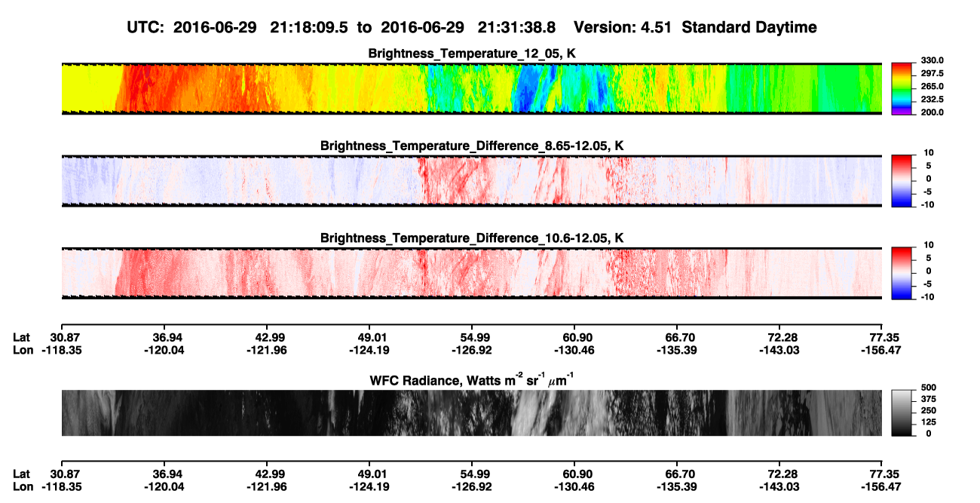Click latitude 66.70 on axis below WFC image
The image size is (980, 503).
coord(678,474)
